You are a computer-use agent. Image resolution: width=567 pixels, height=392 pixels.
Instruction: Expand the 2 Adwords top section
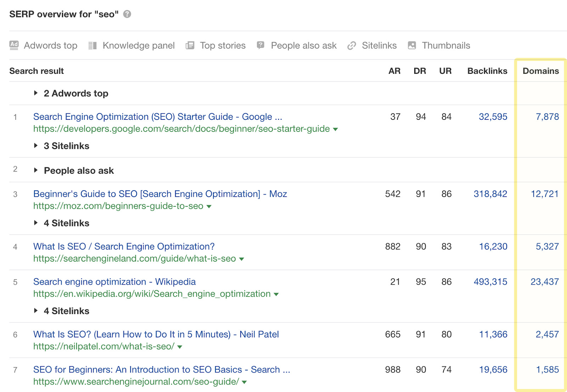36,93
